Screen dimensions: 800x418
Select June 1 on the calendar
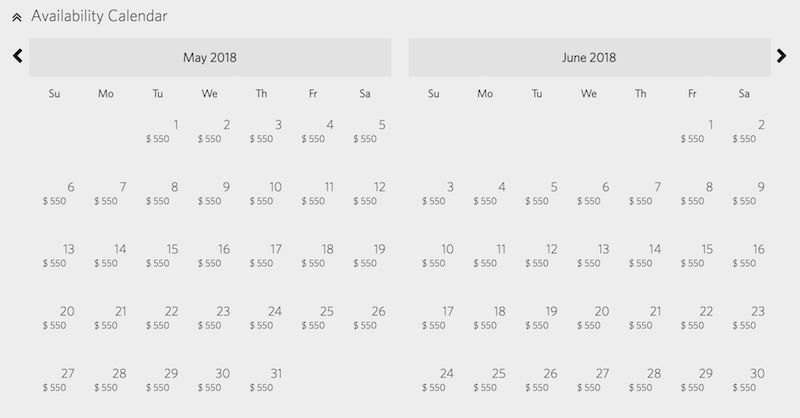pyautogui.click(x=692, y=131)
